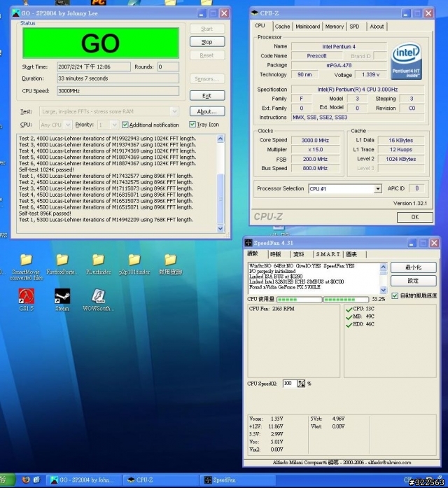Viewport: 448px width, 488px height.
Task: Click the SpeedFan taskbar button
Action: coord(237,480)
